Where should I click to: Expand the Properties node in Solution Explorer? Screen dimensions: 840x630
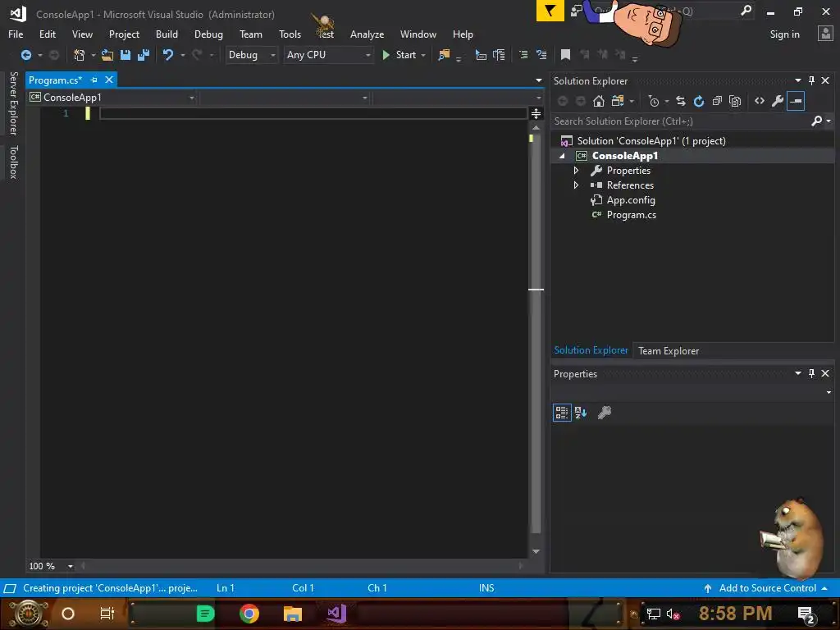pyautogui.click(x=577, y=171)
